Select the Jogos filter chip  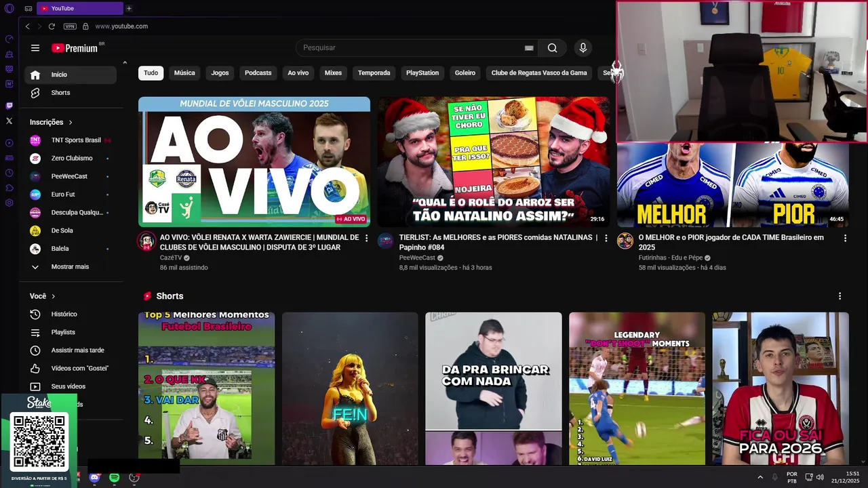pyautogui.click(x=220, y=73)
